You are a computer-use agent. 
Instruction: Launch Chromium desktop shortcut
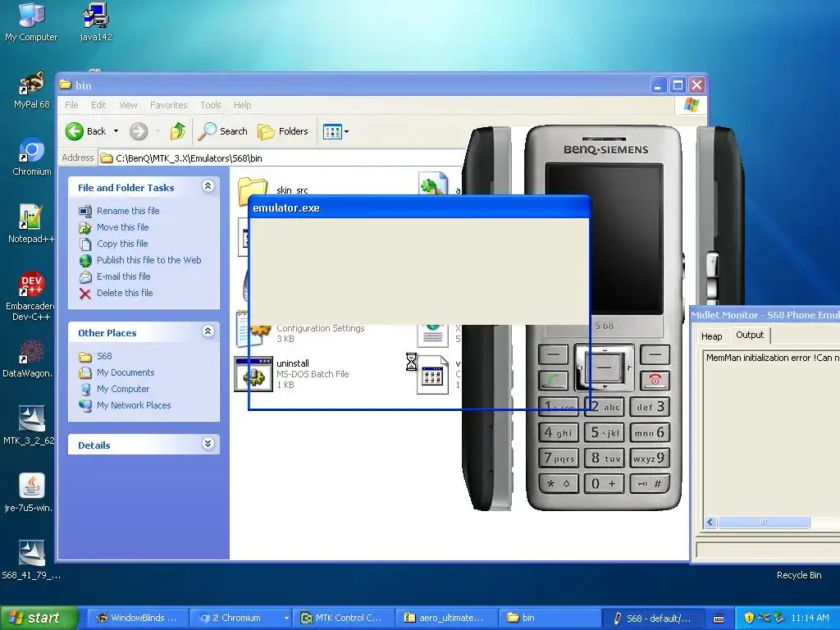coord(32,157)
